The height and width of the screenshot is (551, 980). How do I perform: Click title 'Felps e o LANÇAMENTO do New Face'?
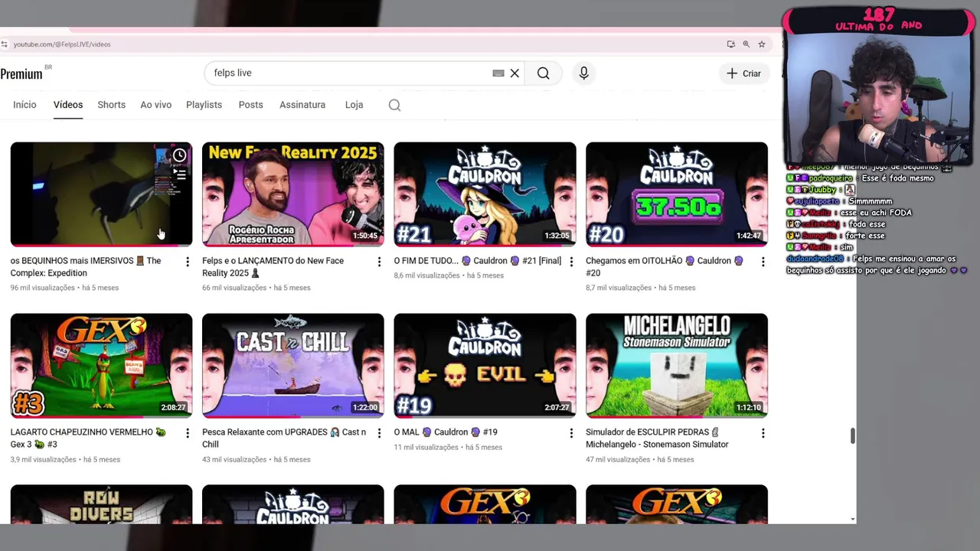coord(273,267)
